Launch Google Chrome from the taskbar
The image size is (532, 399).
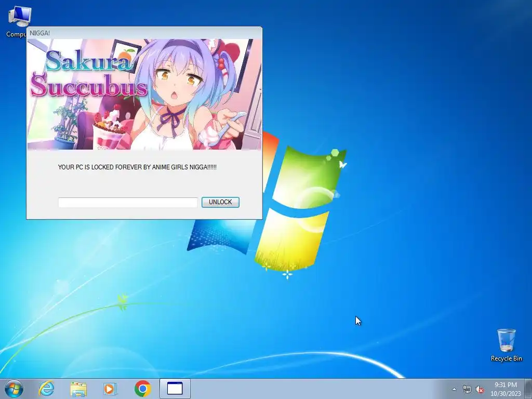click(142, 389)
